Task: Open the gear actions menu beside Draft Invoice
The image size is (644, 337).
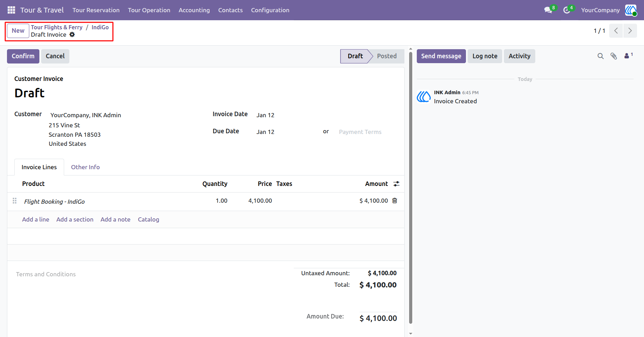Action: point(72,35)
